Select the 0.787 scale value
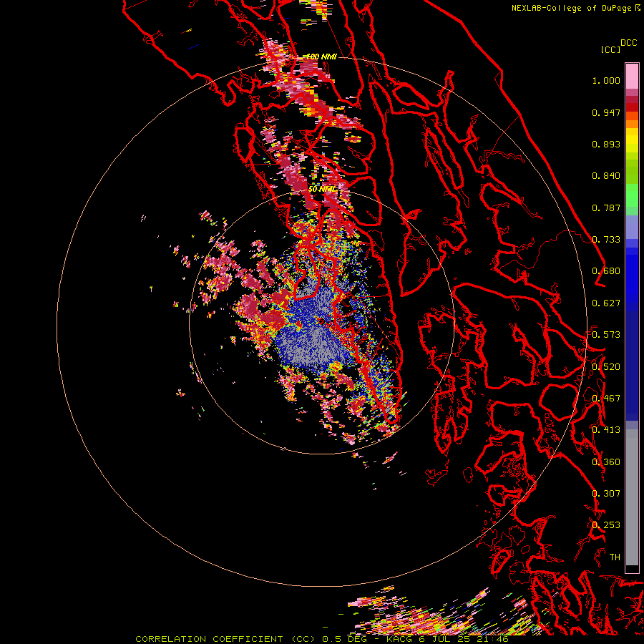Screen dimensions: 644x644 tap(606, 208)
